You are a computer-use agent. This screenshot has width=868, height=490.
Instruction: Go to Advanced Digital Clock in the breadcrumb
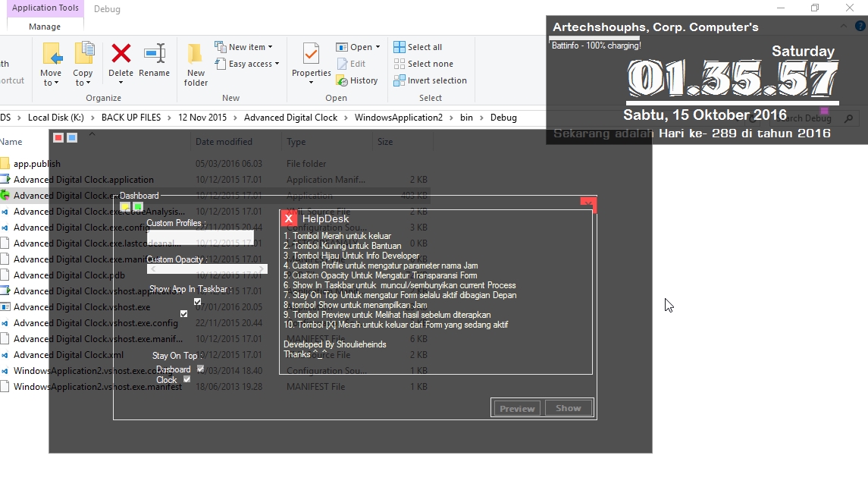pyautogui.click(x=290, y=118)
